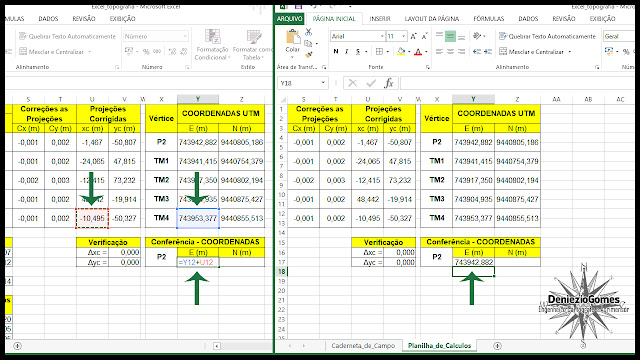The height and width of the screenshot is (360, 640).
Task: Switch to DADOS tab in right window
Action: (x=528, y=19)
